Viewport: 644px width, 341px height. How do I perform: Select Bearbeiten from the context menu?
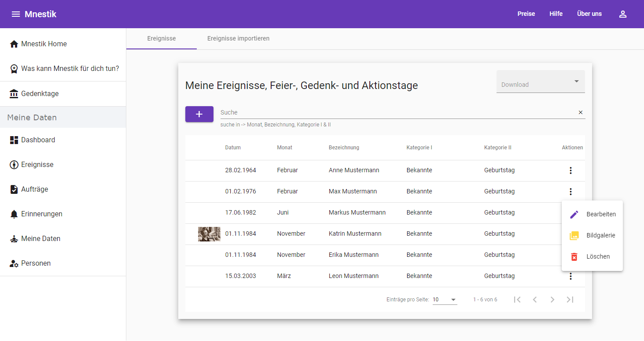click(592, 215)
